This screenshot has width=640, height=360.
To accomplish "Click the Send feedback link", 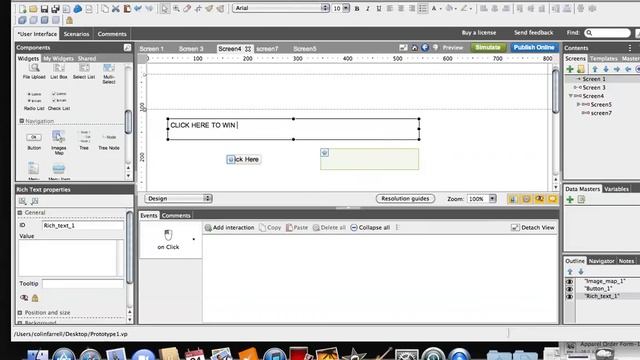I will (x=533, y=33).
